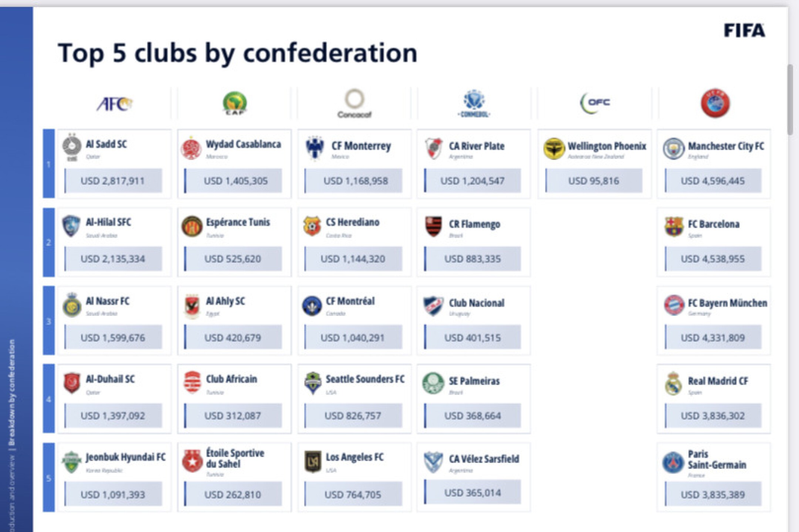
Task: Click the AFC confederation logo
Action: pos(115,104)
